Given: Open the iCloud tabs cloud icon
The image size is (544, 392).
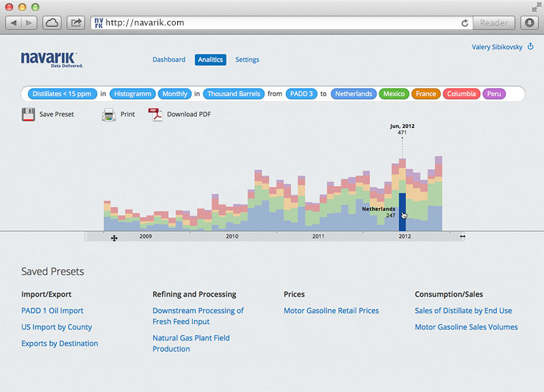Looking at the screenshot, I should tap(52, 23).
